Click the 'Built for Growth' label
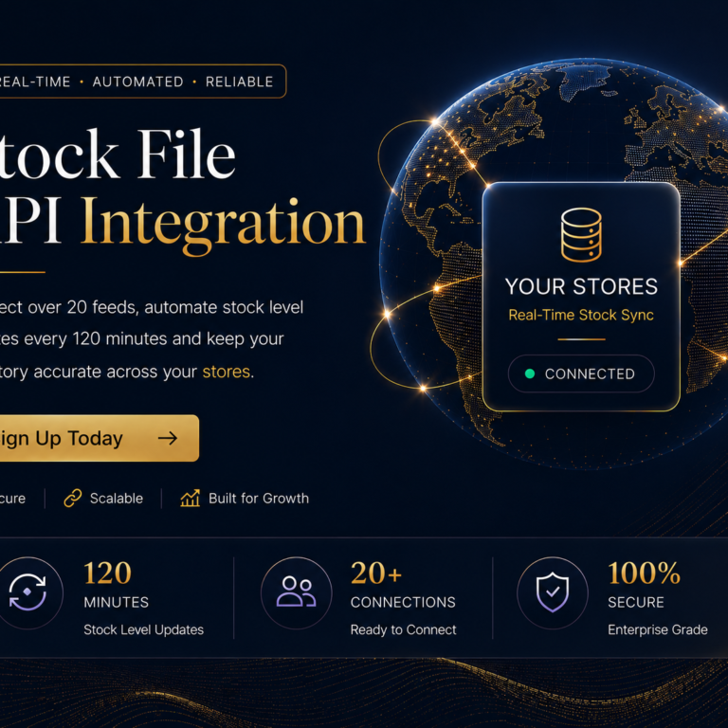The image size is (728, 728). 259,499
